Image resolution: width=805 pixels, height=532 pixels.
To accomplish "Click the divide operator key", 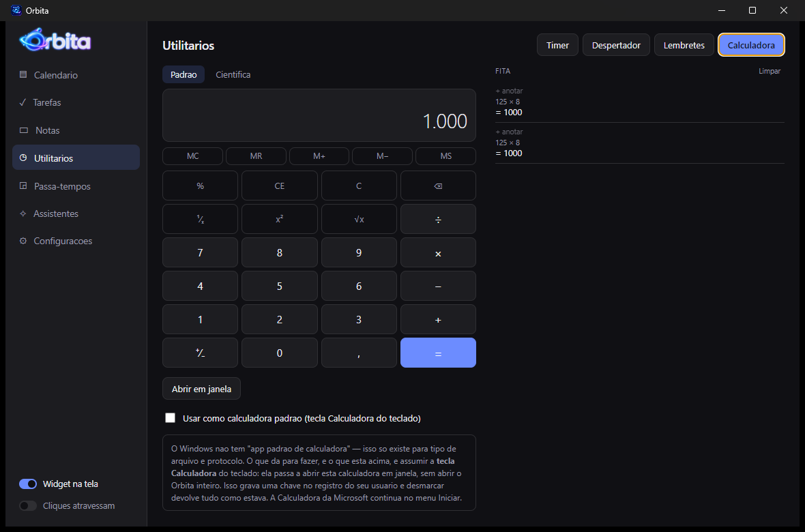I will click(438, 219).
